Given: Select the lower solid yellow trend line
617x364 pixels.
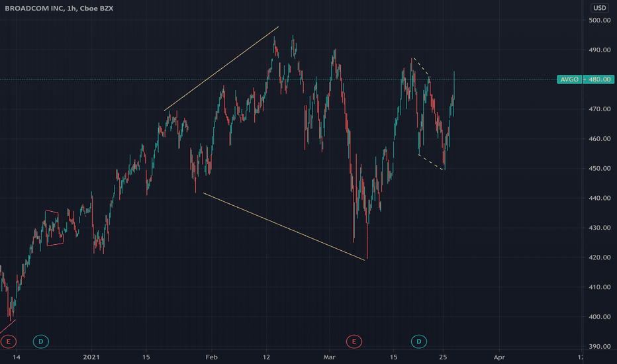Looking at the screenshot, I should pos(284,226).
